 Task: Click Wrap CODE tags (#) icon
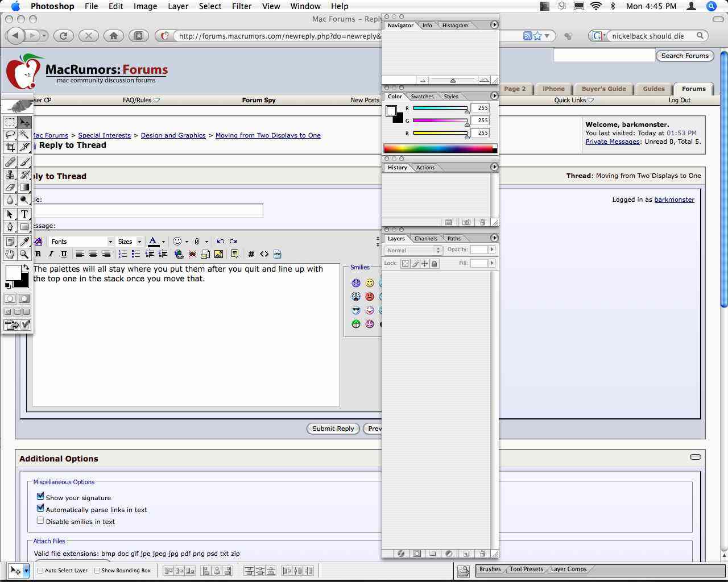click(251, 254)
